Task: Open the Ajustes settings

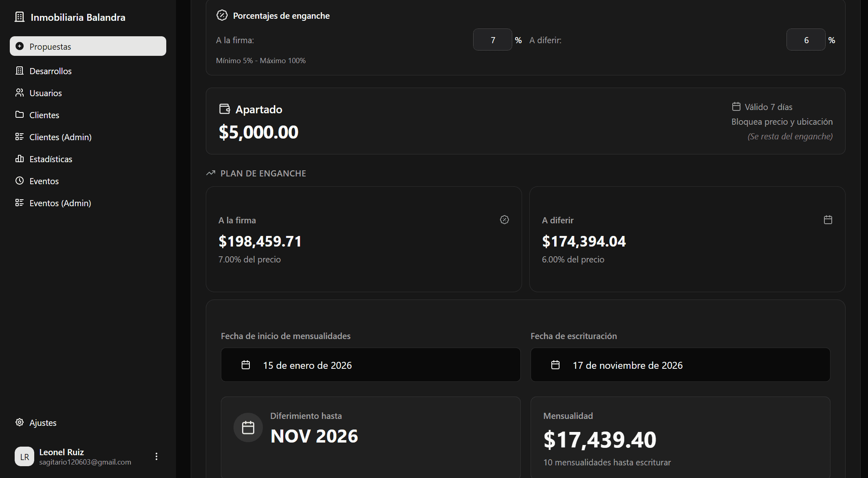Action: tap(43, 423)
